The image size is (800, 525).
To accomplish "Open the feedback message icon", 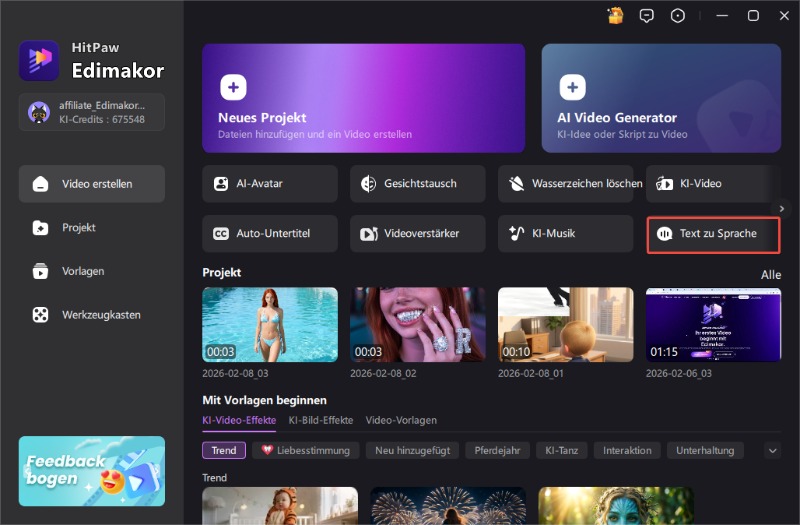I will (x=646, y=15).
